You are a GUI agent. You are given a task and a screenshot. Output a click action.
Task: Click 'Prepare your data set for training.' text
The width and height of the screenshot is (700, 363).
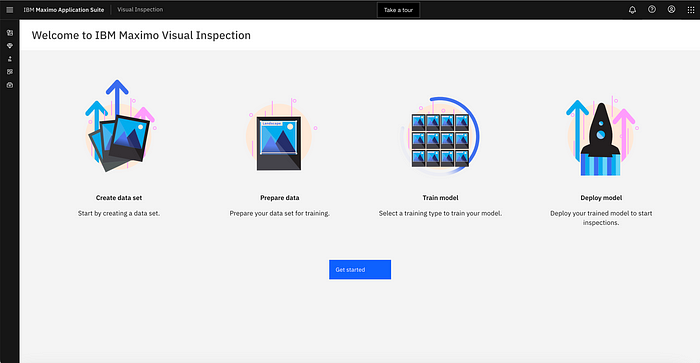(279, 213)
